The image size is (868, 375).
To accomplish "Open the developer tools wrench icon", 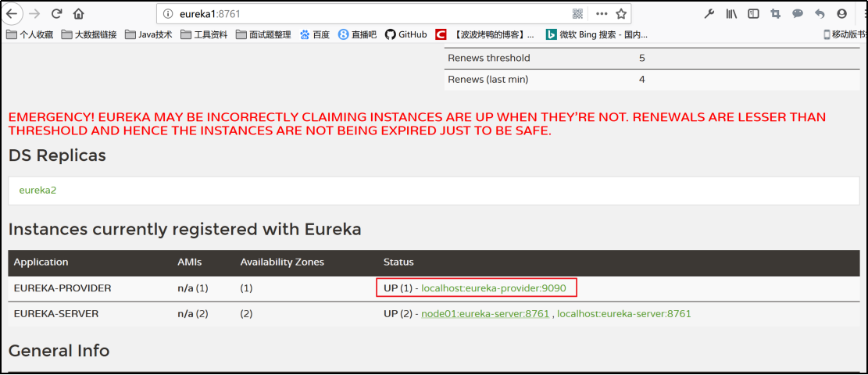I will [x=709, y=14].
